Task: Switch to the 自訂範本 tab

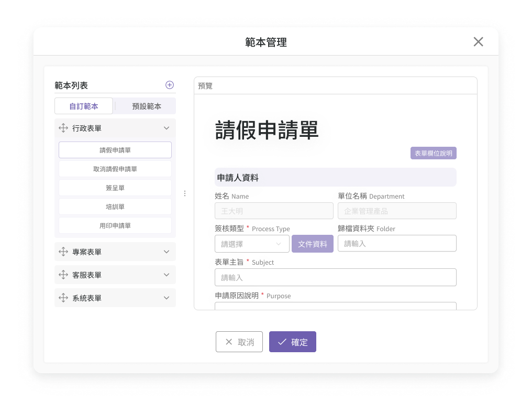Action: (x=84, y=106)
